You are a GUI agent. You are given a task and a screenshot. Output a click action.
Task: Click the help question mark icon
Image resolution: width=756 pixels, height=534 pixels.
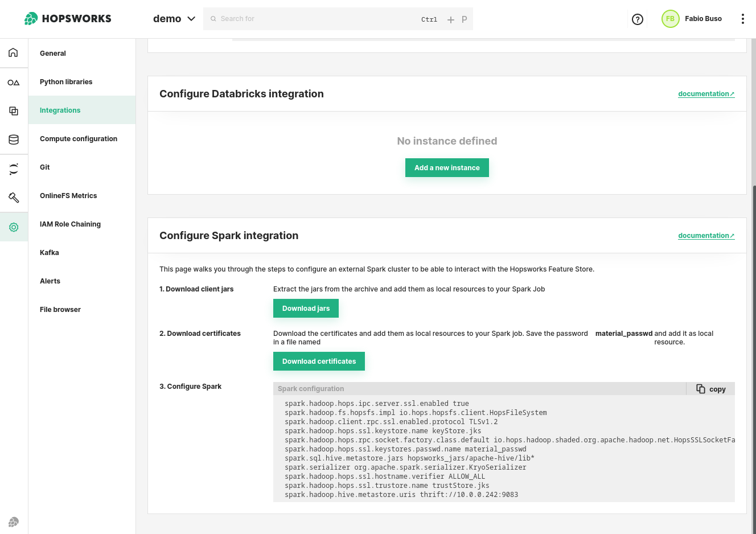coord(637,19)
